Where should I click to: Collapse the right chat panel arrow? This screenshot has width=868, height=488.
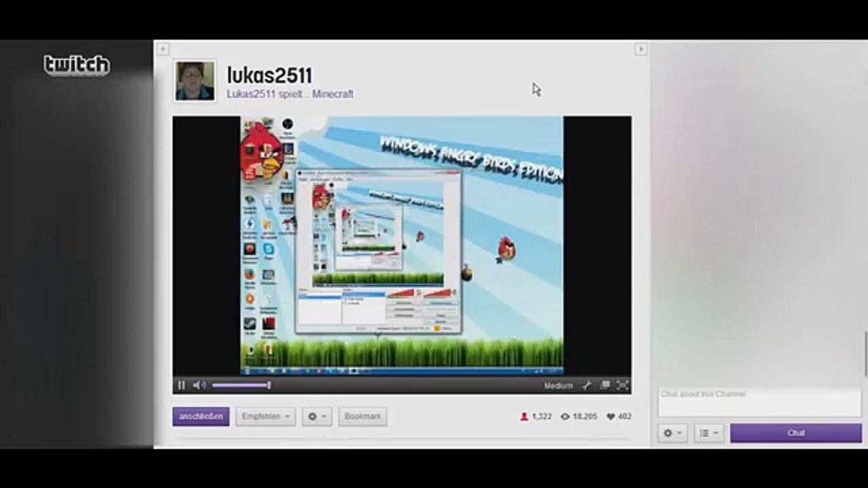click(640, 49)
